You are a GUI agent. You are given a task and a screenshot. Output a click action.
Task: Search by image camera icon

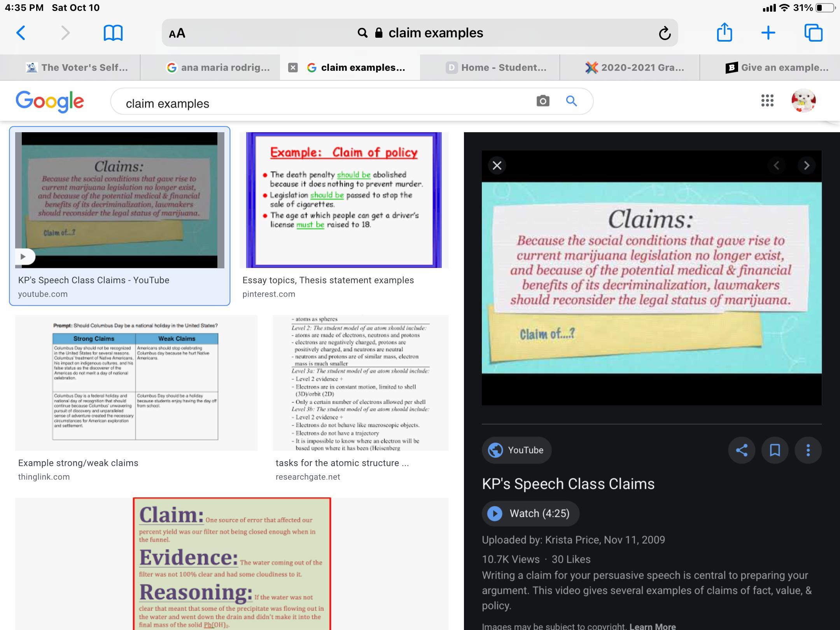pyautogui.click(x=542, y=101)
